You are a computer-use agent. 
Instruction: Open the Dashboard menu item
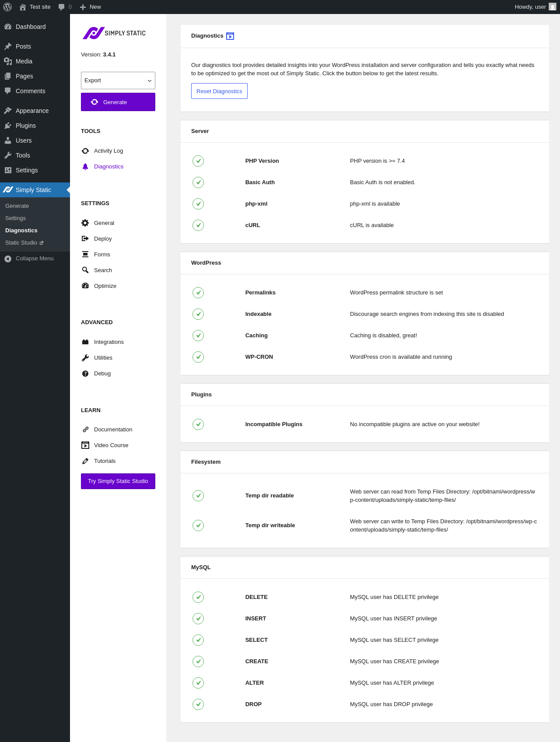(x=35, y=27)
